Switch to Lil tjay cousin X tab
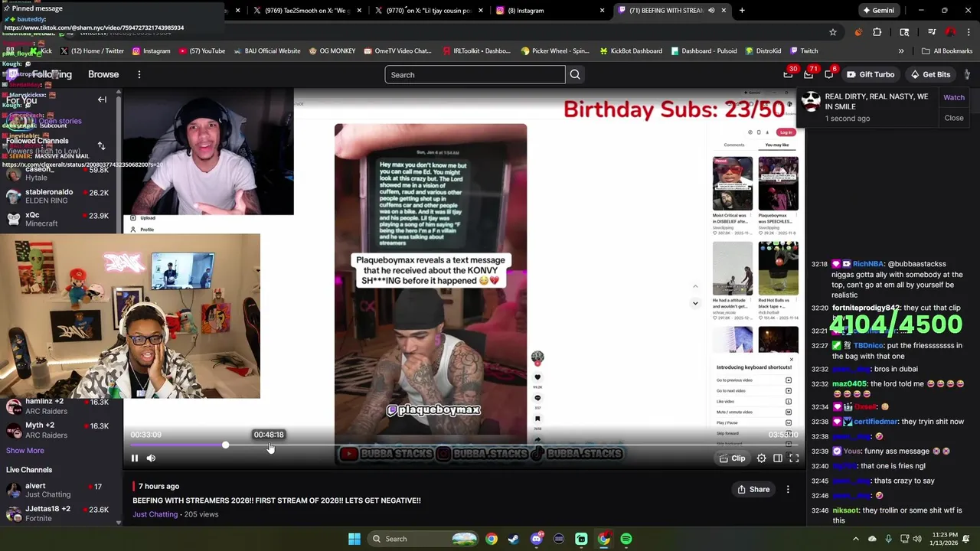980x551 pixels. click(x=429, y=11)
